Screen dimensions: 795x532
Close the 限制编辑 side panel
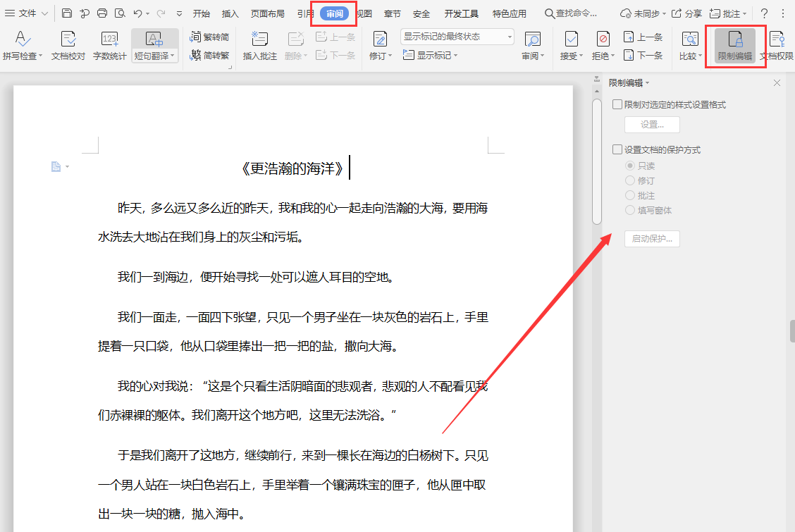click(777, 82)
